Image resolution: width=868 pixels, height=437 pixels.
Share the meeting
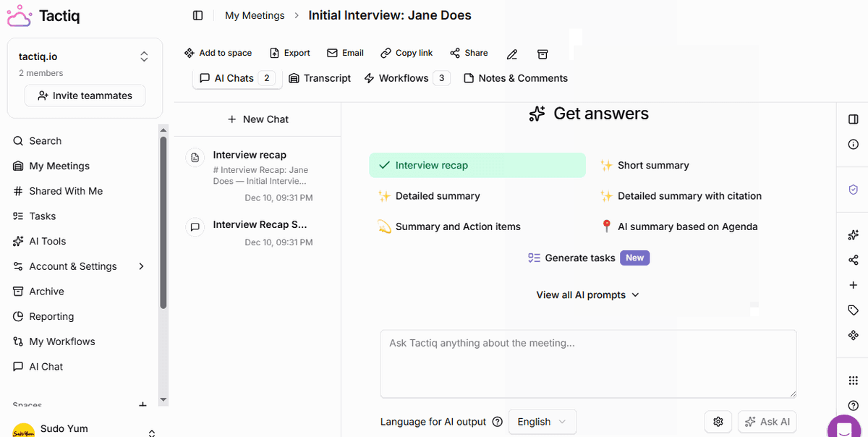point(469,53)
